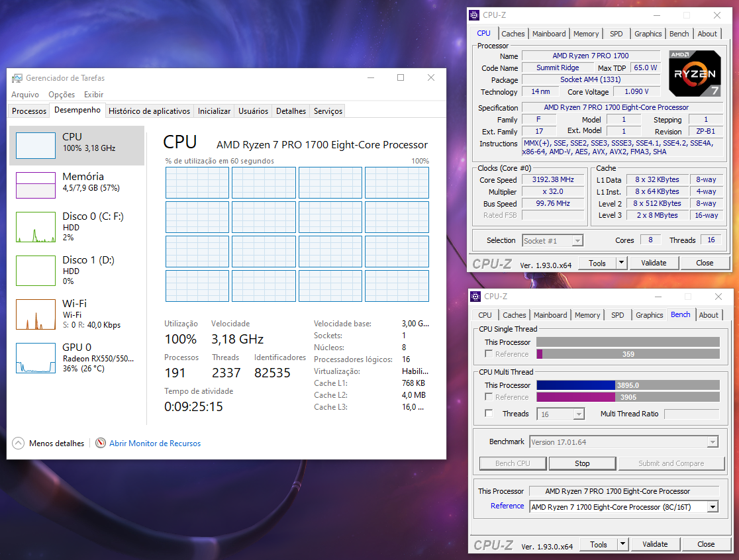Image resolution: width=739 pixels, height=560 pixels.
Task: Click the Resource Monitor icon
Action: tap(101, 443)
